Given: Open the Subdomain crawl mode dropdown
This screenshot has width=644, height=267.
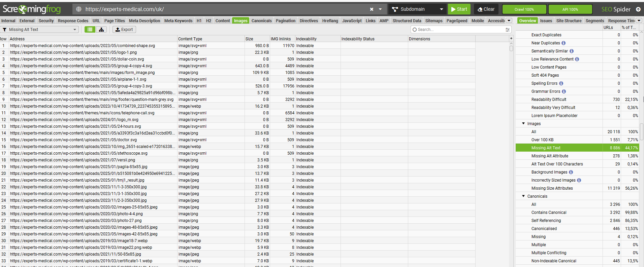Looking at the screenshot, I should point(417,9).
